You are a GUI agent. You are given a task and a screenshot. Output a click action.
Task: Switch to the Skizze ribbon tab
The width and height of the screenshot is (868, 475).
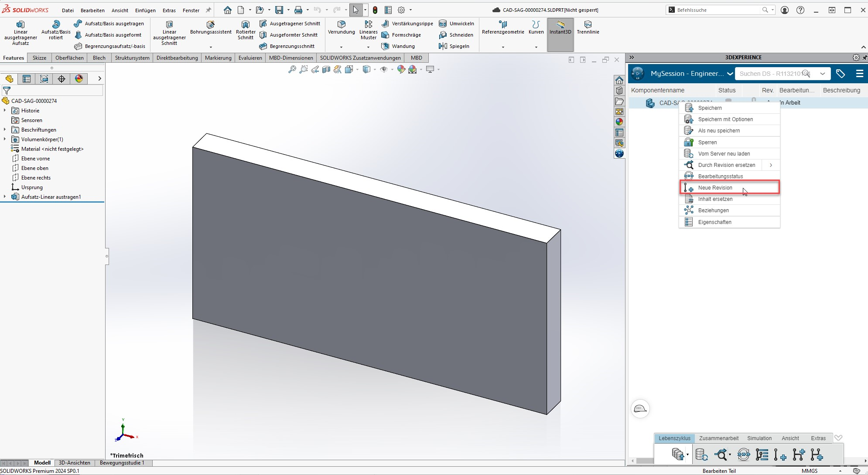tap(39, 58)
